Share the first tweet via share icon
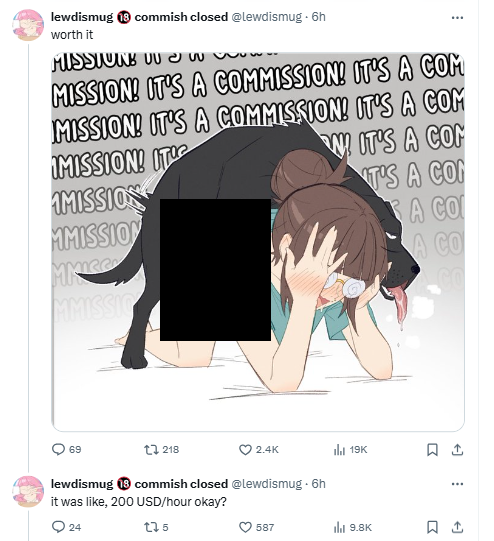494x541 pixels. coord(457,450)
